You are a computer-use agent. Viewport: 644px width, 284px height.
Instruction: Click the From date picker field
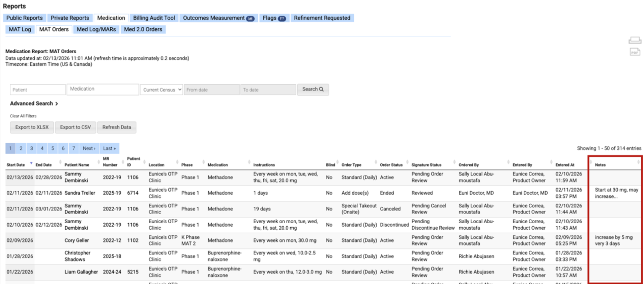211,90
